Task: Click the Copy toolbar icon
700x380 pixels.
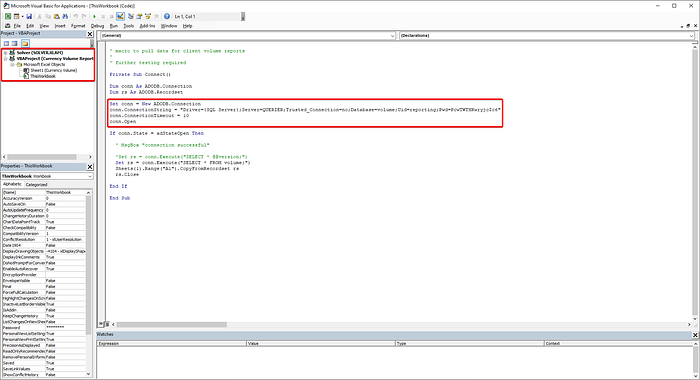Action: [x=48, y=17]
